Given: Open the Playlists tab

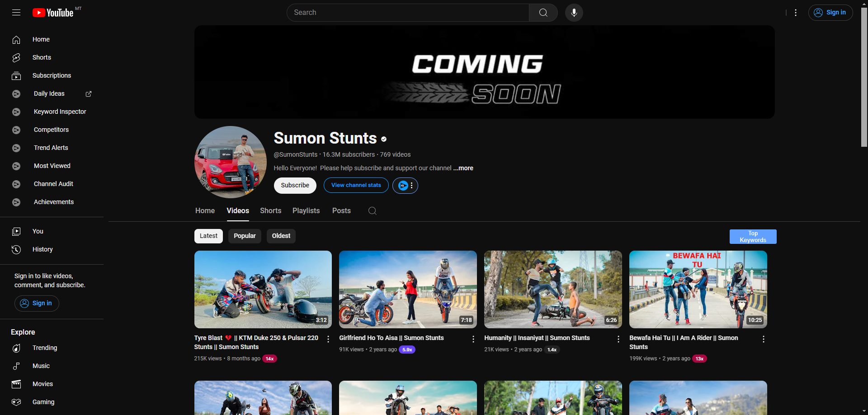Looking at the screenshot, I should coord(306,211).
